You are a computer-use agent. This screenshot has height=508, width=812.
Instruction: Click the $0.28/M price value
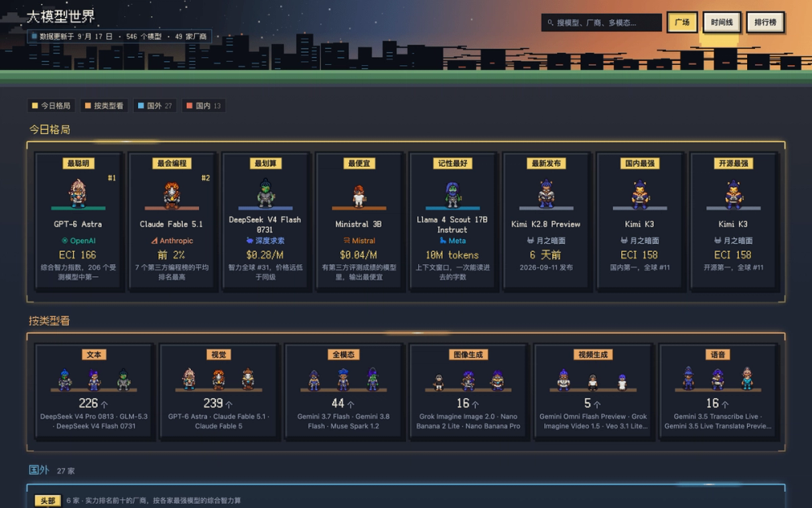(265, 255)
